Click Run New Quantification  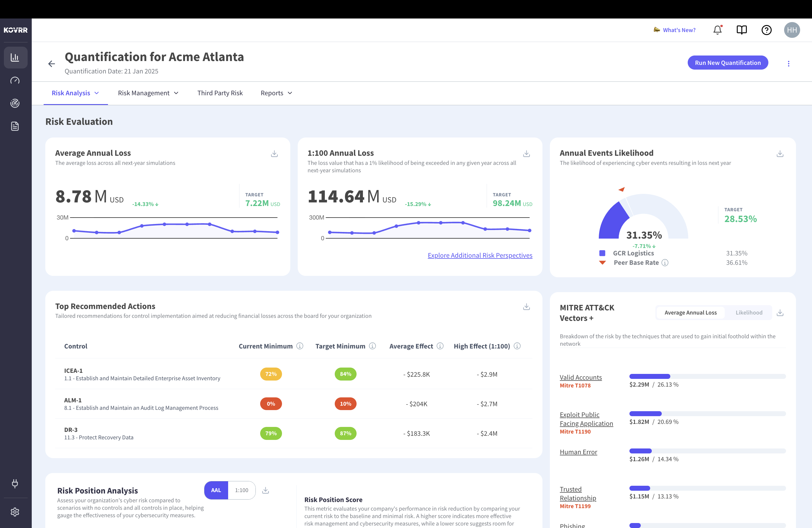tap(728, 63)
